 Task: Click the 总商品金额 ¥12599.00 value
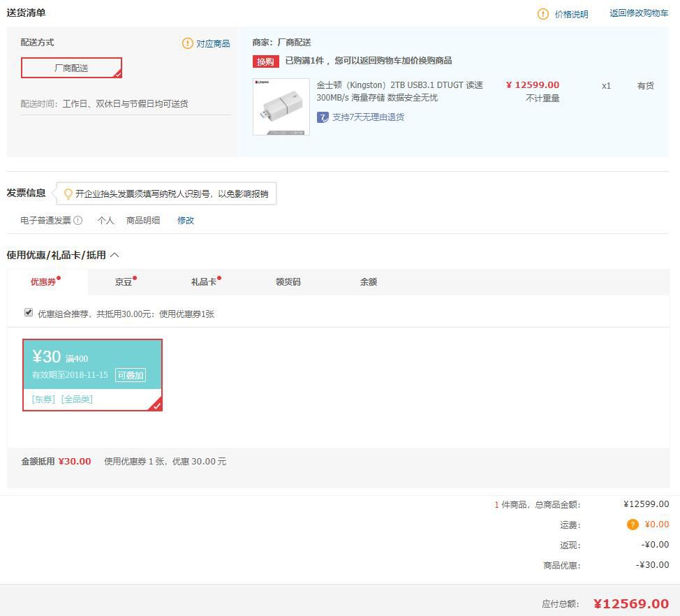click(x=646, y=504)
